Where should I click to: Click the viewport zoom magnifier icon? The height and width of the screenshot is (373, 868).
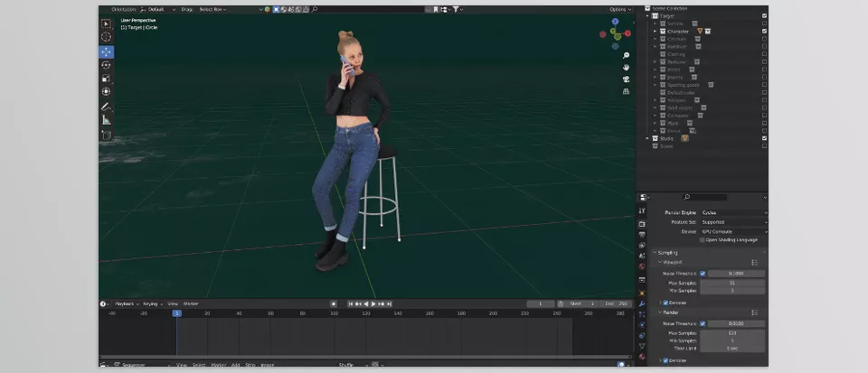pyautogui.click(x=626, y=56)
